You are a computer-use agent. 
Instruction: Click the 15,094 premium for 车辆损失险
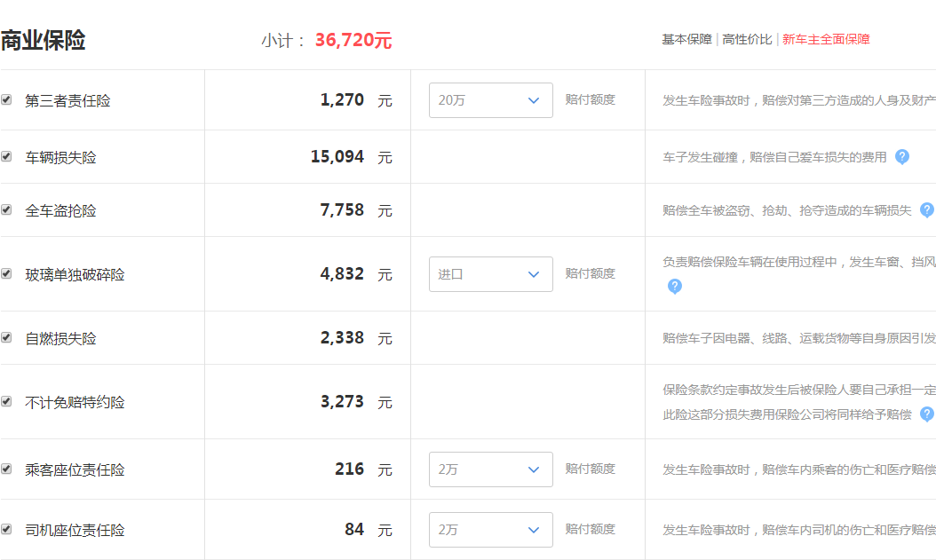click(337, 157)
